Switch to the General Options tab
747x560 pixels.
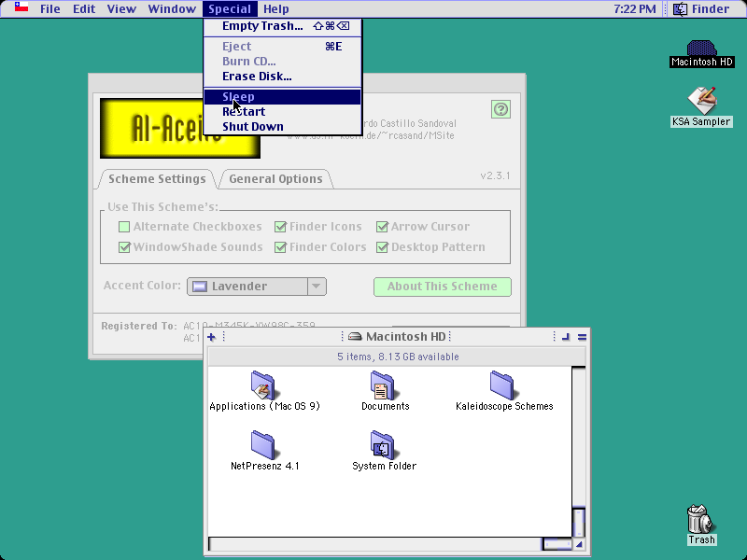click(x=275, y=179)
